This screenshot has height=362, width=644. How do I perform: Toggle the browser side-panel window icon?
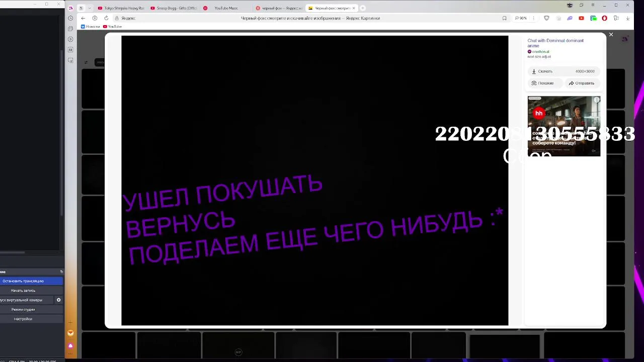(x=581, y=5)
